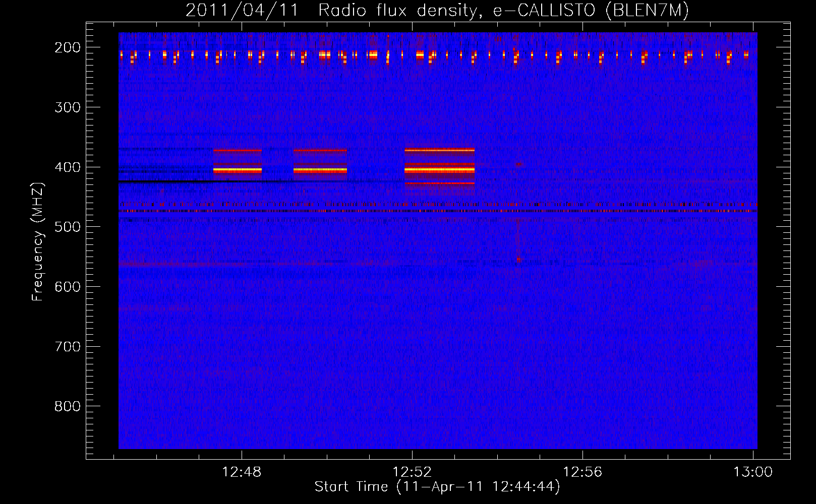Click the 13:00 time tick label
The image size is (816, 504).
753,472
